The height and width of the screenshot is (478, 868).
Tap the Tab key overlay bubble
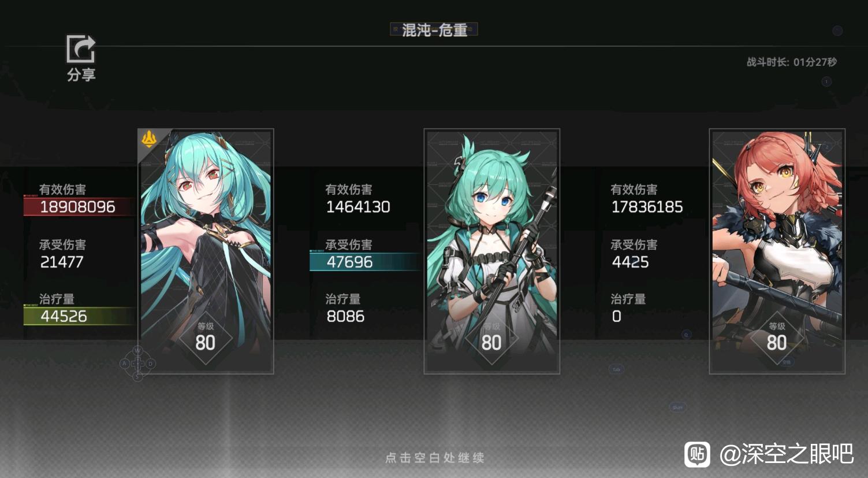616,369
